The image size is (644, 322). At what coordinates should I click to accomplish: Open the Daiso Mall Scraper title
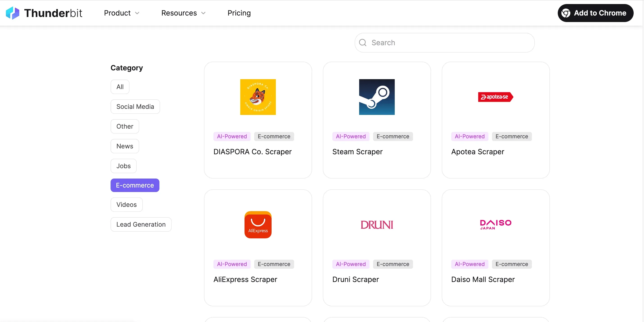coord(483,279)
